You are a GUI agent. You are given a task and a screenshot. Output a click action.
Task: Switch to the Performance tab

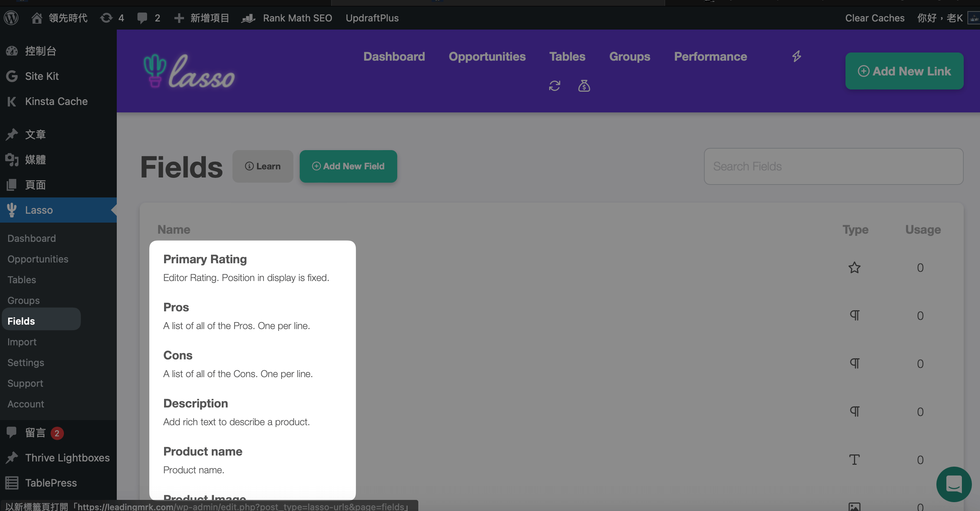[710, 56]
